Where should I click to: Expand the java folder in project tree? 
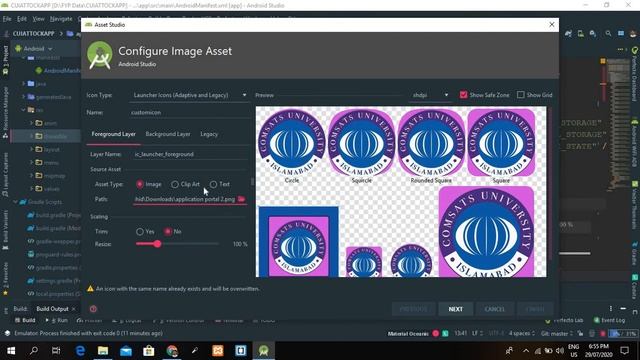(x=24, y=83)
